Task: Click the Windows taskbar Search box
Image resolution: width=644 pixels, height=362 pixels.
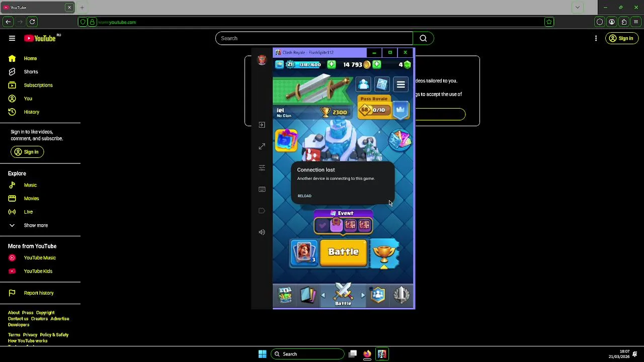Action: point(307,354)
